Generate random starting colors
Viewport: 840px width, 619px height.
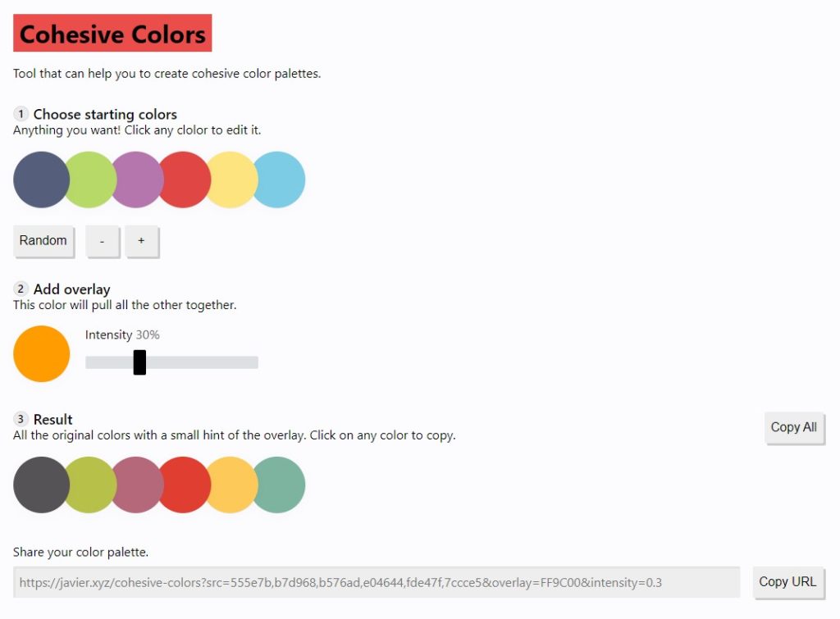[x=43, y=240]
